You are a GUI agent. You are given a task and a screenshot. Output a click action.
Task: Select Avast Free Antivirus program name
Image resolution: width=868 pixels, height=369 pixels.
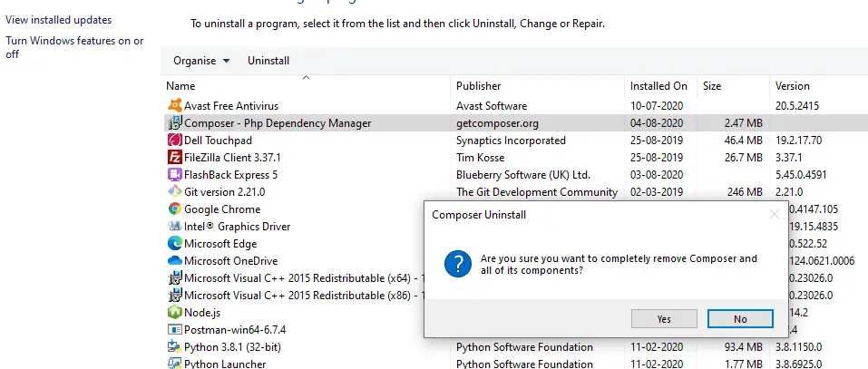click(231, 106)
